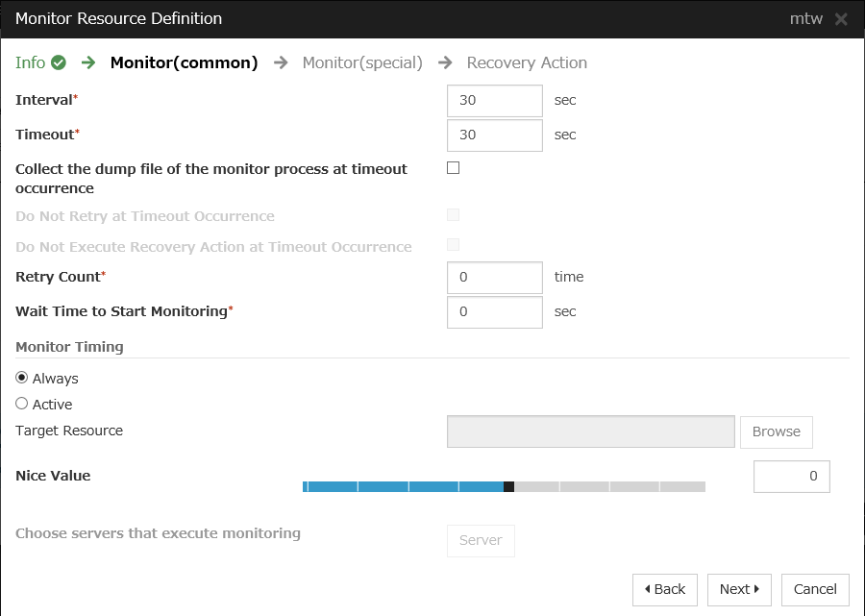Click the Retry Count input field
This screenshot has width=865, height=616.
tap(495, 277)
